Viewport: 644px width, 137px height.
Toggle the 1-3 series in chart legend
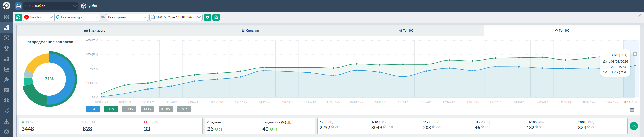(93, 109)
